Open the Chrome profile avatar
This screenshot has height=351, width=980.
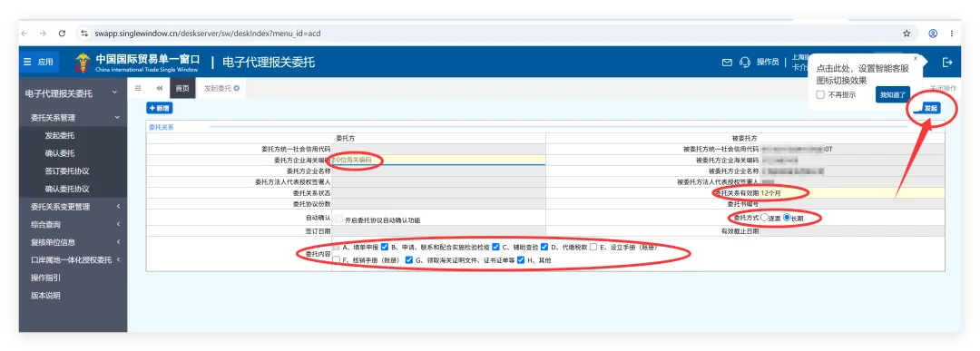click(933, 33)
